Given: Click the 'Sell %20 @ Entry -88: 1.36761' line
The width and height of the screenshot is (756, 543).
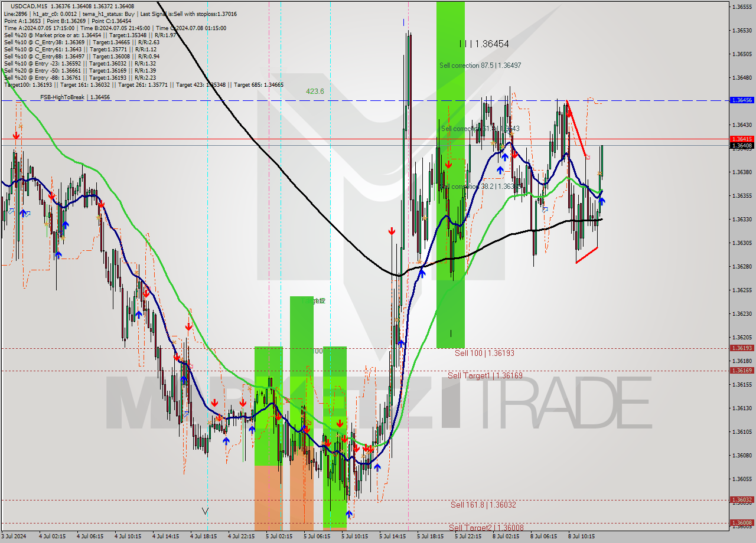Looking at the screenshot, I should coord(80,77).
